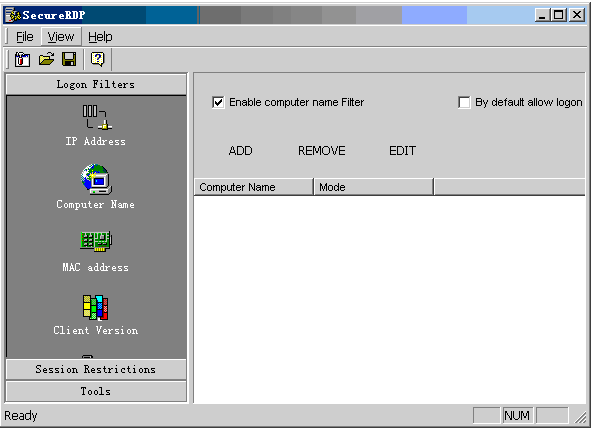This screenshot has width=593, height=428.
Task: Check By default allow logon
Action: (464, 102)
